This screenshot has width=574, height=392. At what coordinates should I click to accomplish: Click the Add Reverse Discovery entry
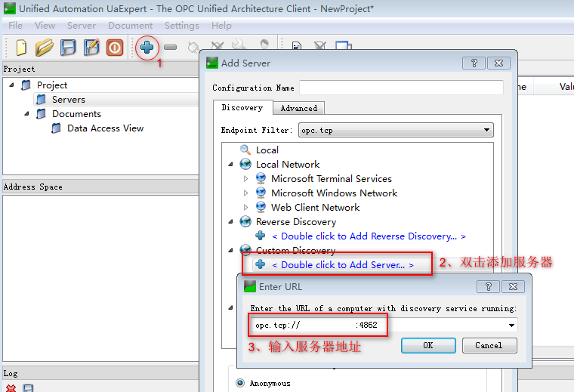point(369,236)
